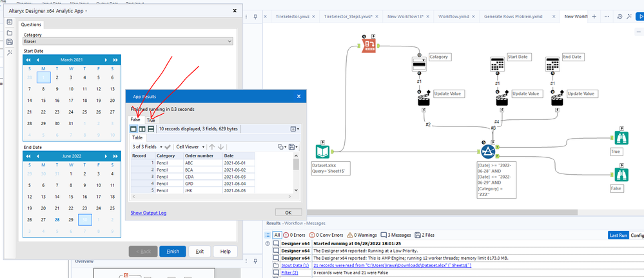Image resolution: width=644 pixels, height=278 pixels.
Task: Go to previous month in End Date calendar
Action: point(38,156)
